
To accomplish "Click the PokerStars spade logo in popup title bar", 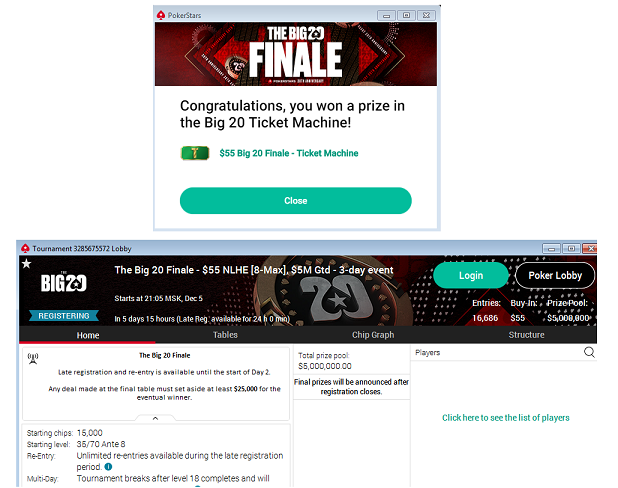I will coord(161,15).
